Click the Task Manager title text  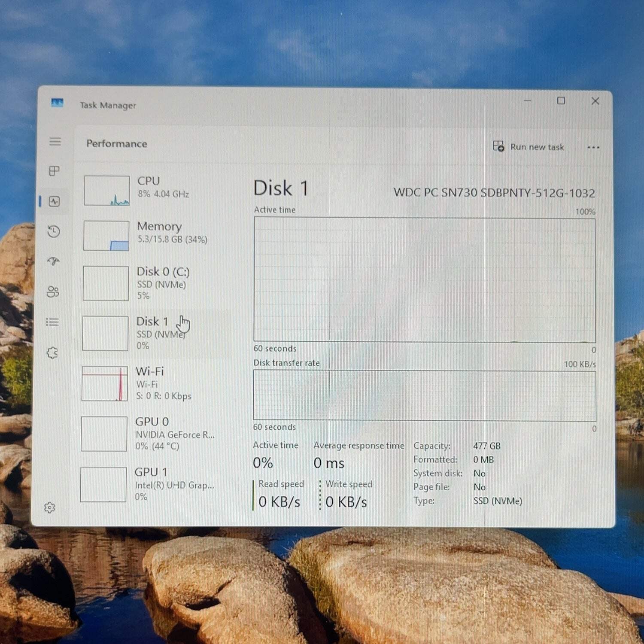108,105
